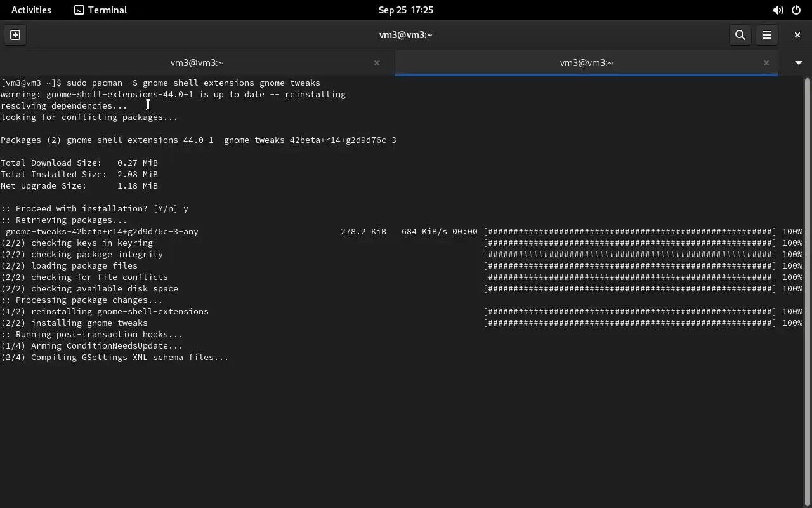Expand the tab list dropdown arrow
Screen dimensions: 812x508
798,63
